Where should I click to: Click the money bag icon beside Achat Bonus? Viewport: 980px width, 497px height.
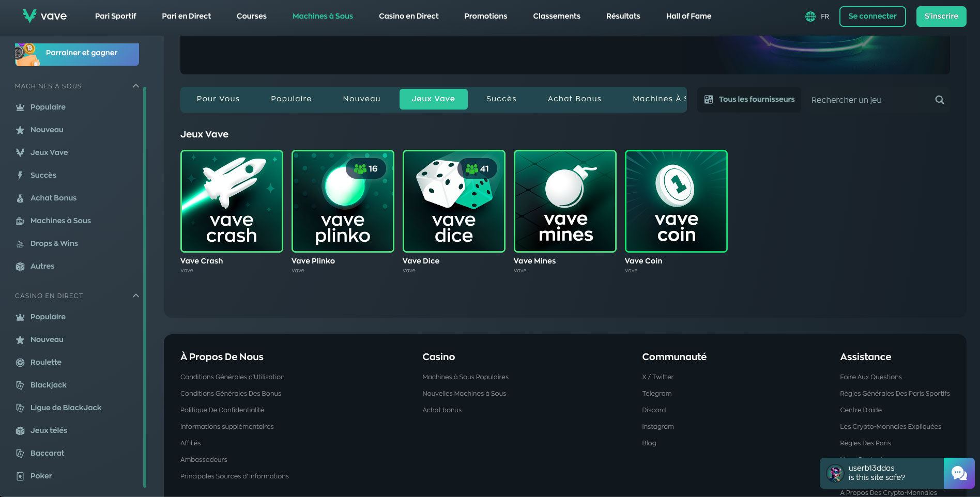(20, 198)
